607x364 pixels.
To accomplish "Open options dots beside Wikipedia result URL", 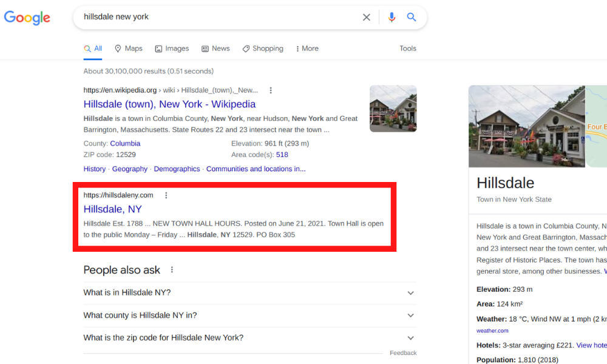I will click(x=271, y=90).
